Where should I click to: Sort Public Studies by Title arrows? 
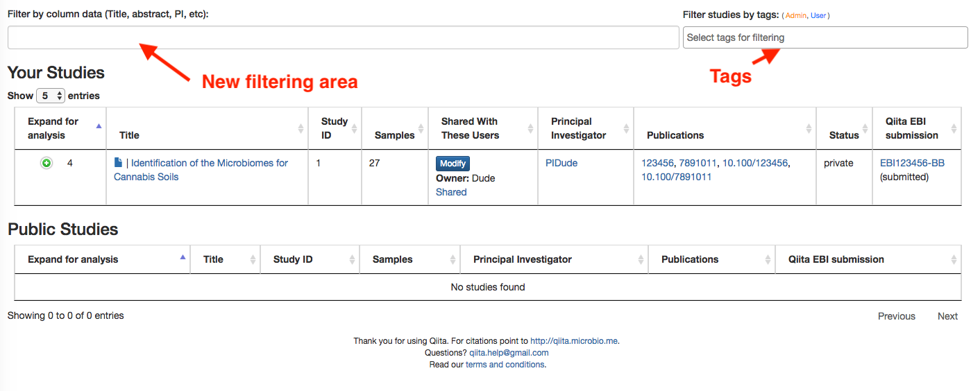(x=253, y=259)
